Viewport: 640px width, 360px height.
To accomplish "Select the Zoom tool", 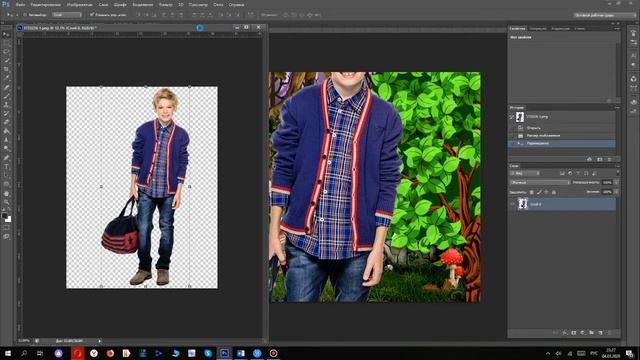I will click(7, 202).
